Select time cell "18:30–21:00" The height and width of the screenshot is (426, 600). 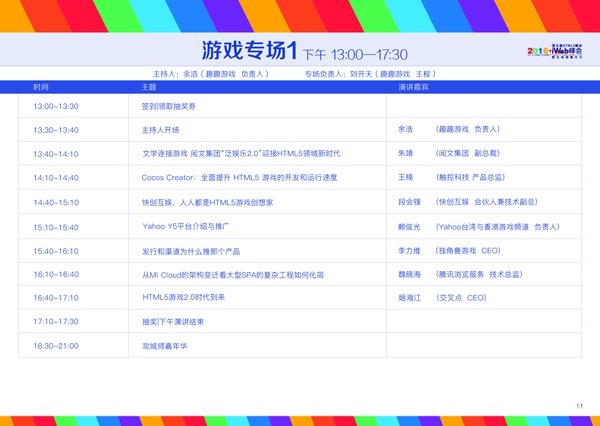coord(56,346)
